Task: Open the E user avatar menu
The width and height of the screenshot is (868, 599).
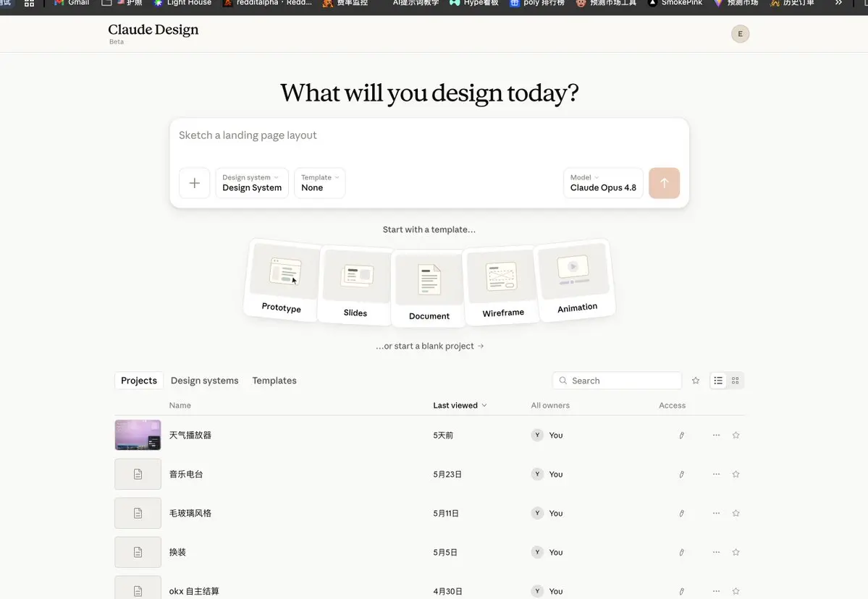Action: point(740,34)
